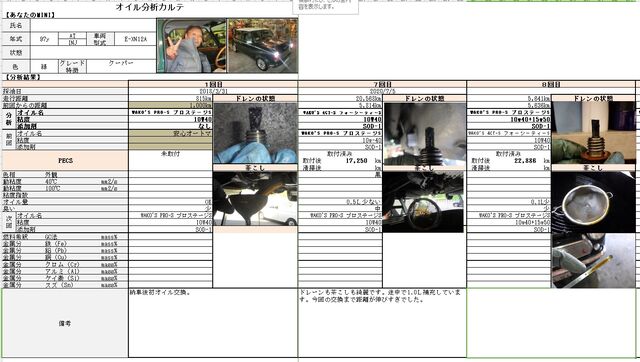Select the アルミ (Al) metal row

point(65,271)
